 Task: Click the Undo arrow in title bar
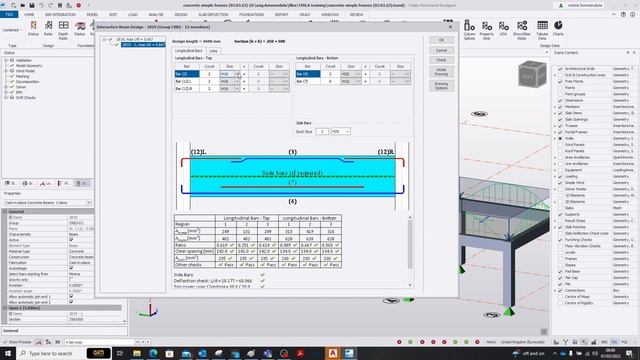(41, 5)
